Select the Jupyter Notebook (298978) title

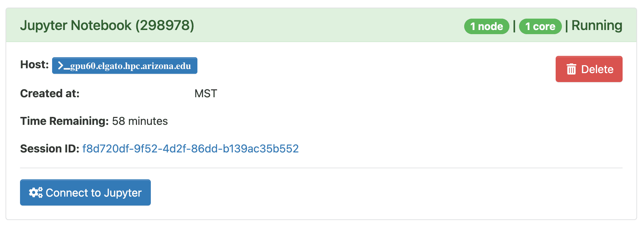(x=107, y=26)
